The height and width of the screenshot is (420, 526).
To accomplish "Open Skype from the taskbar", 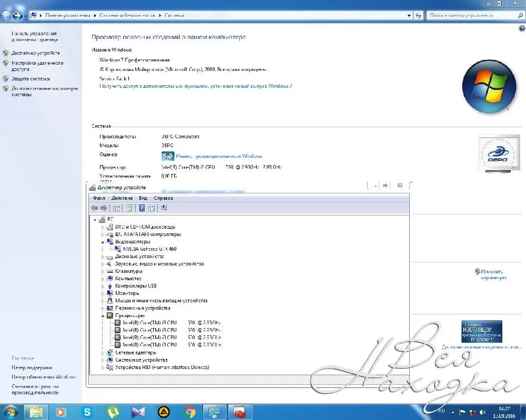I will 87,412.
